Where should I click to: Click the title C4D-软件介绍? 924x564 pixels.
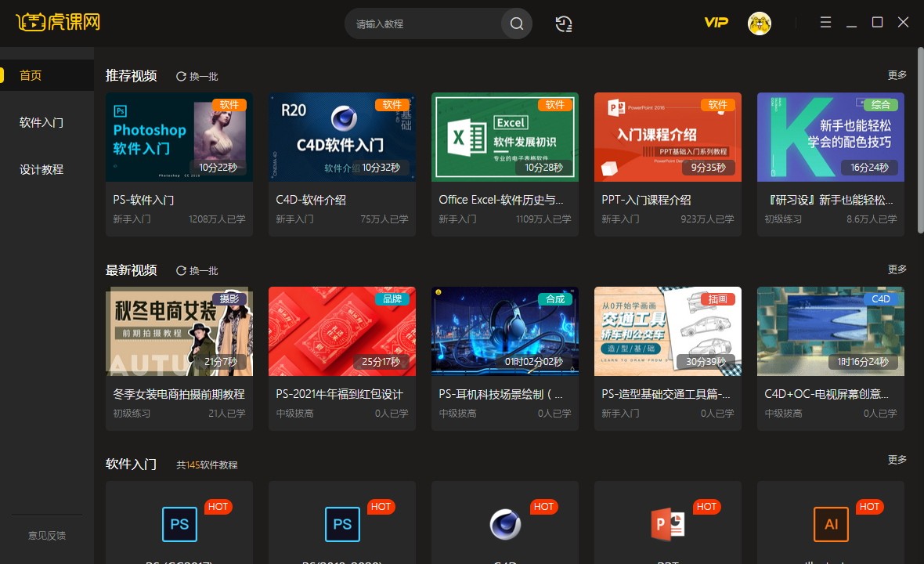[x=311, y=200]
